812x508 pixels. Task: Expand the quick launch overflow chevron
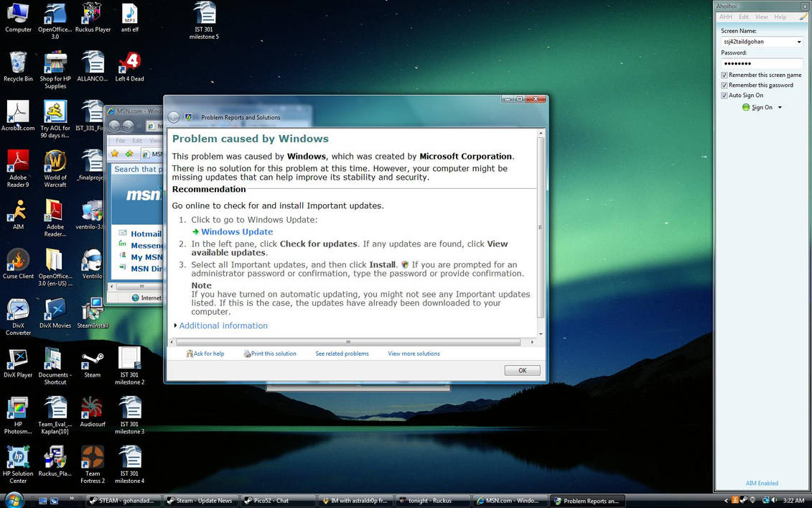tap(72, 499)
